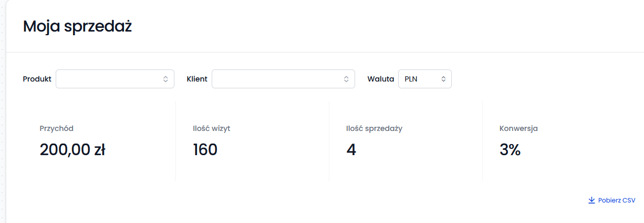Click the 3% conversion value

510,150
